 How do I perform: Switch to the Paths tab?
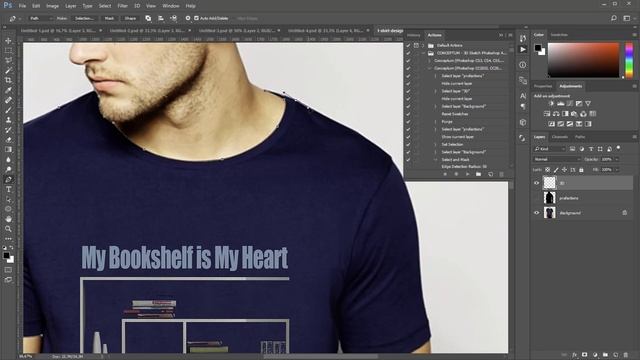580,137
